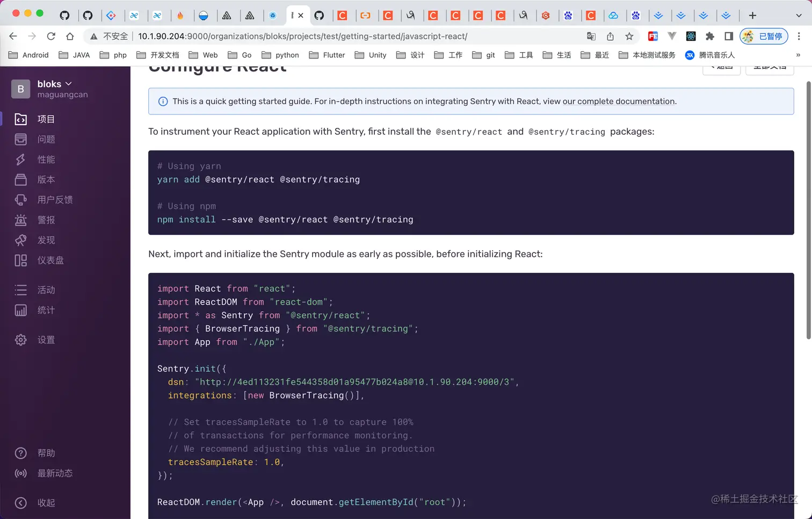Open the extensions puzzle icon
The image size is (812, 519).
710,36
